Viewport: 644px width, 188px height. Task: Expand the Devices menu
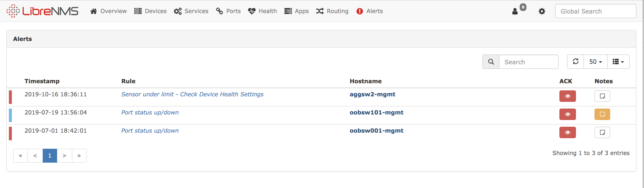click(150, 11)
